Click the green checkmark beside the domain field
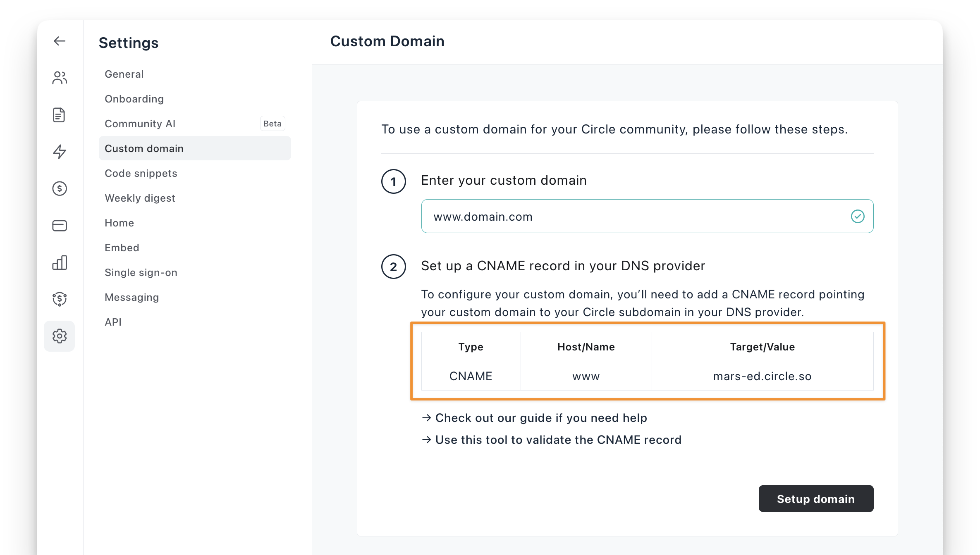 [x=858, y=216]
